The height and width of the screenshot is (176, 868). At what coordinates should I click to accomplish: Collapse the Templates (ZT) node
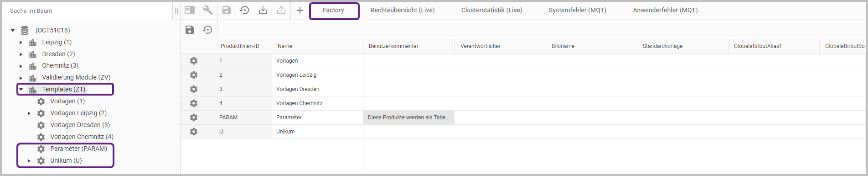pyautogui.click(x=21, y=89)
